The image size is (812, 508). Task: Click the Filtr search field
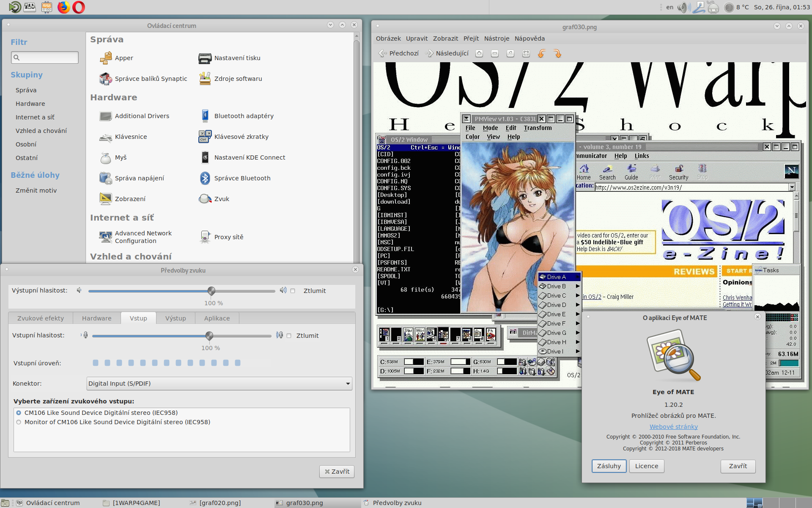pyautogui.click(x=45, y=58)
